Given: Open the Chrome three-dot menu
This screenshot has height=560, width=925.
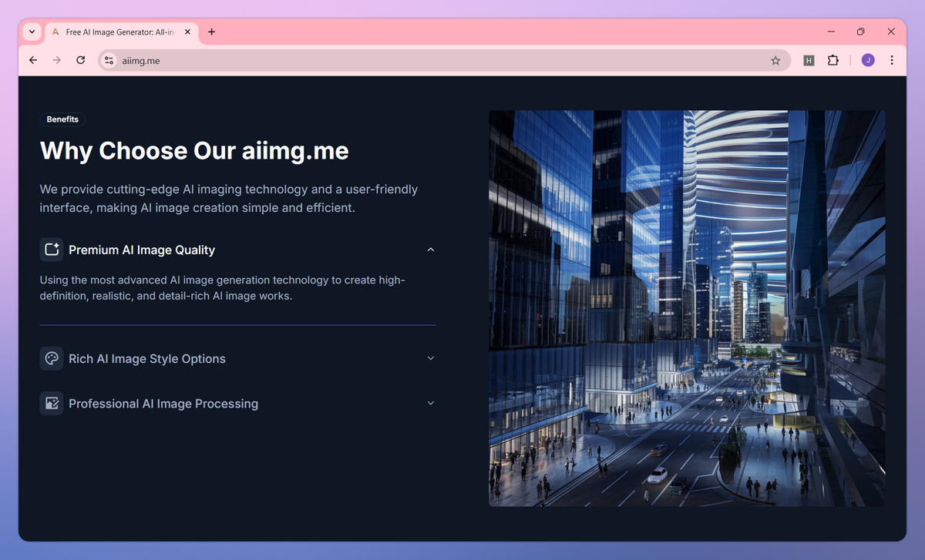Looking at the screenshot, I should coord(892,59).
